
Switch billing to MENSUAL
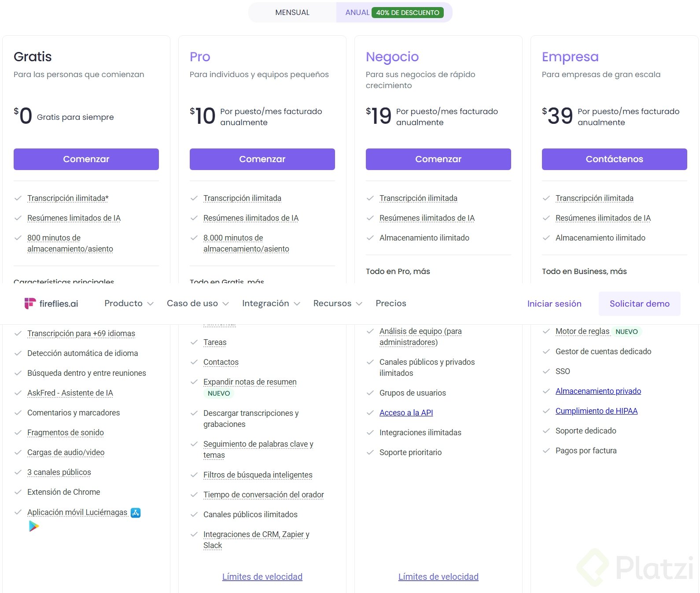coord(292,13)
